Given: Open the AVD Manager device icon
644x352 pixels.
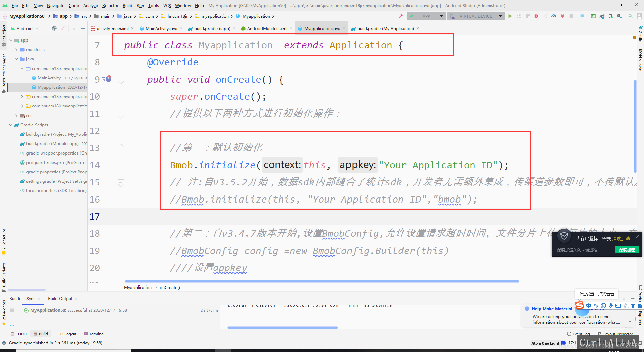Looking at the screenshot, I should [x=611, y=16].
